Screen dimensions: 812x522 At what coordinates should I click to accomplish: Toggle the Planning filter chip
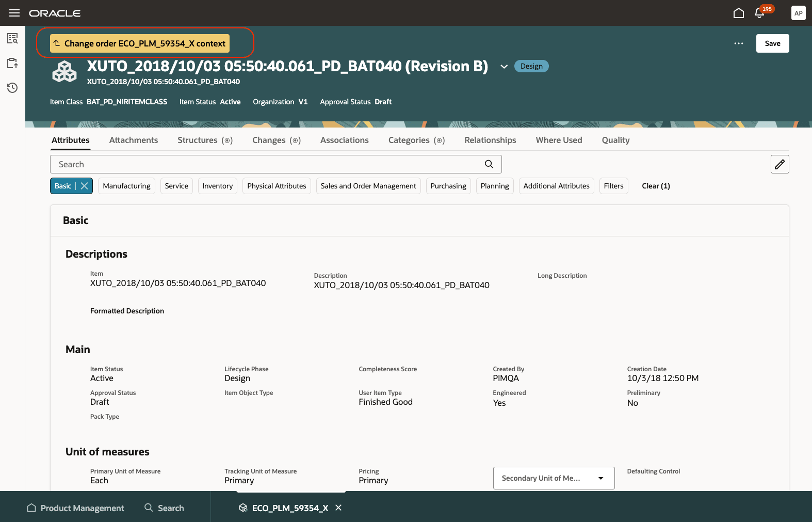[495, 186]
